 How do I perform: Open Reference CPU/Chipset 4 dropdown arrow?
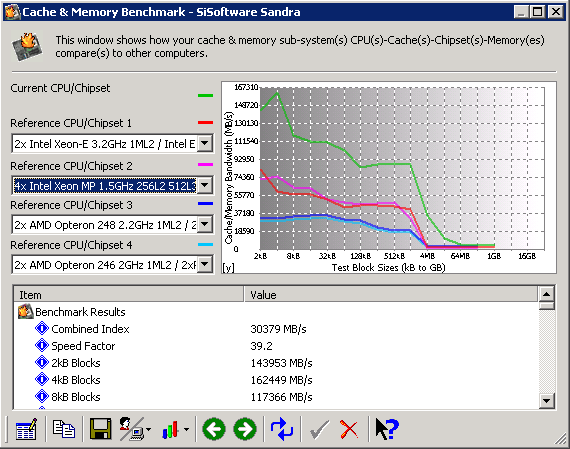(205, 265)
